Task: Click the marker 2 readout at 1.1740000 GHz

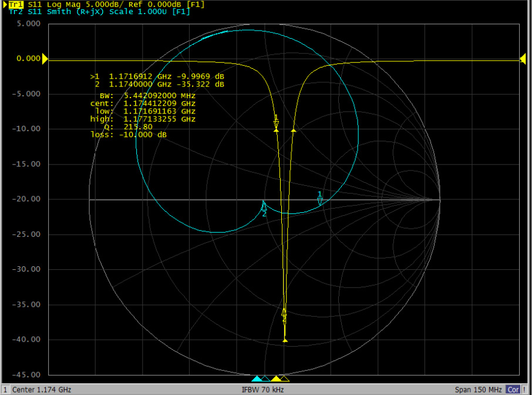Action: pyautogui.click(x=159, y=85)
